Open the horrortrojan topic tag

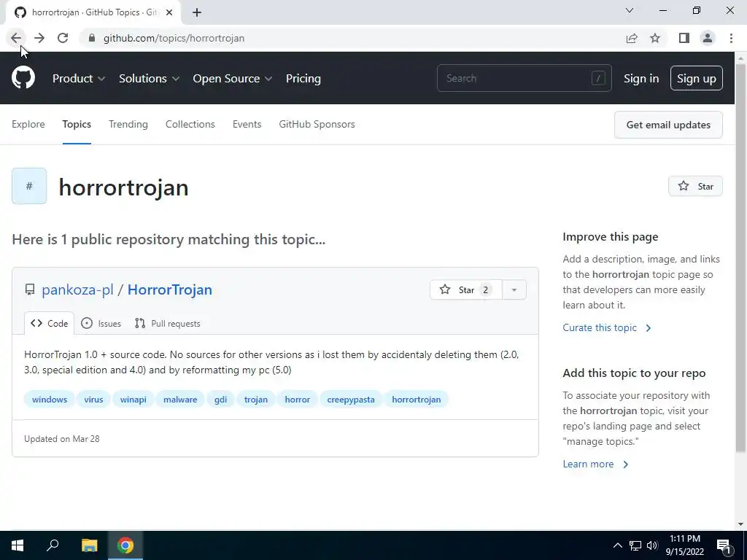coord(417,400)
